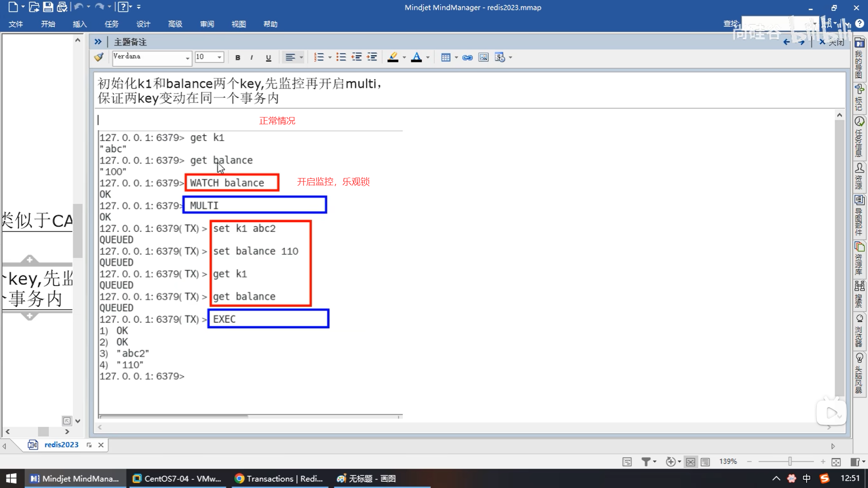Collapse notes pane with double chevron

(98, 42)
